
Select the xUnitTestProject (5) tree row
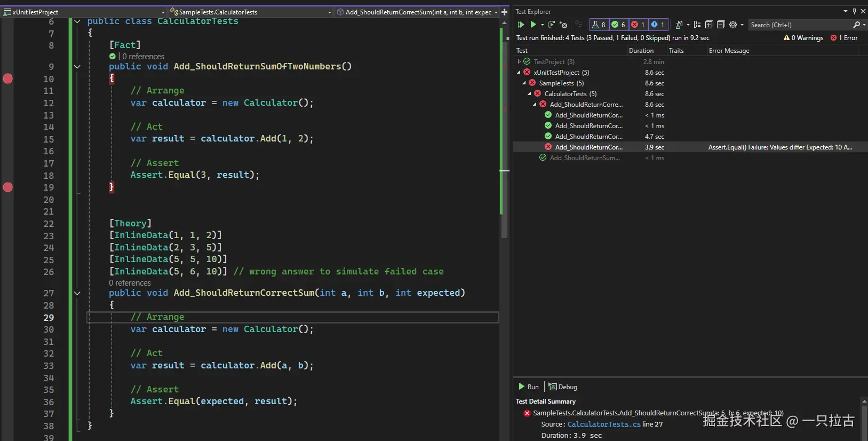tap(690, 72)
